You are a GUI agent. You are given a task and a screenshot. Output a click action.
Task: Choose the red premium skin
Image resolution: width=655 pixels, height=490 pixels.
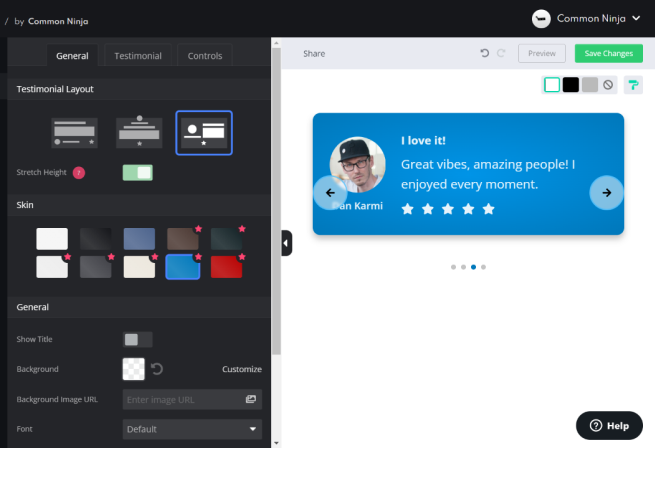tap(226, 267)
